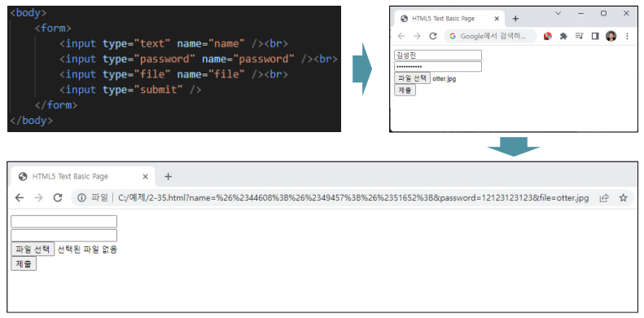Expand the tab search chevron in the small browser

tap(558, 13)
